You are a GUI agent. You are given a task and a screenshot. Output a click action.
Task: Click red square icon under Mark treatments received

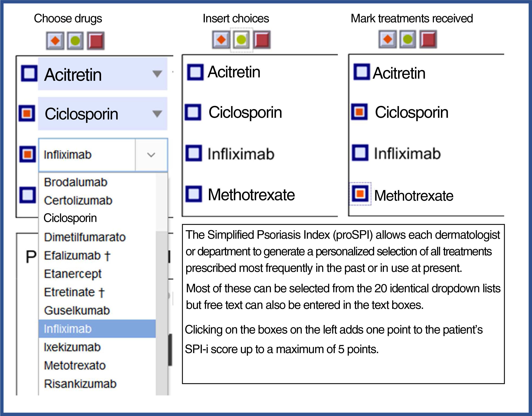428,39
